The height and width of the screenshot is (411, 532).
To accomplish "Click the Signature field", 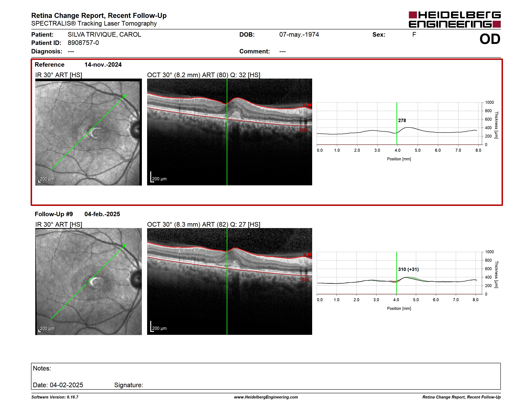I will [129, 385].
